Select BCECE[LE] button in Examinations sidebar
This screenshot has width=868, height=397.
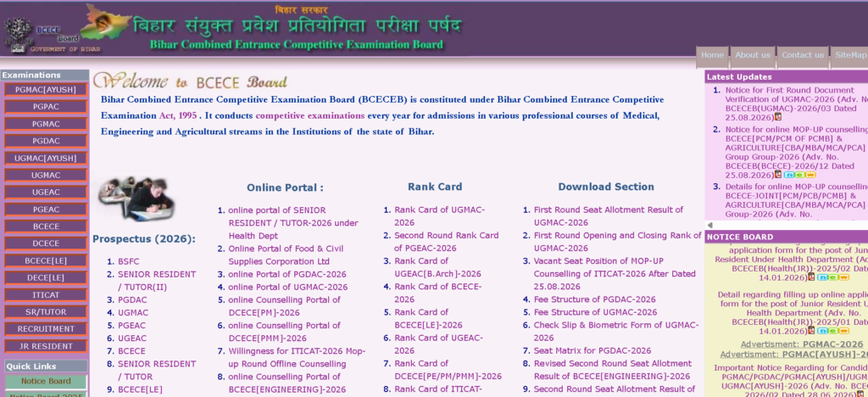click(46, 260)
